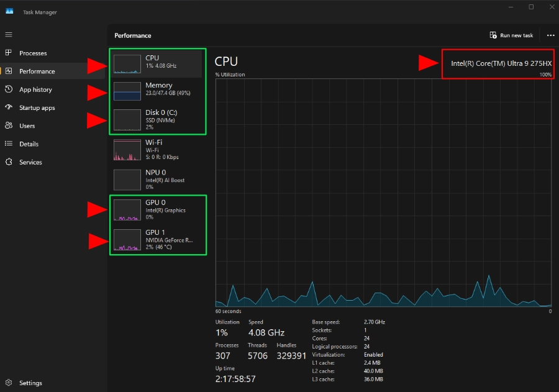Screen dimensions: 559x392
Task: View GPU 1 NVIDIA GeForce details
Action: pyautogui.click(x=157, y=240)
